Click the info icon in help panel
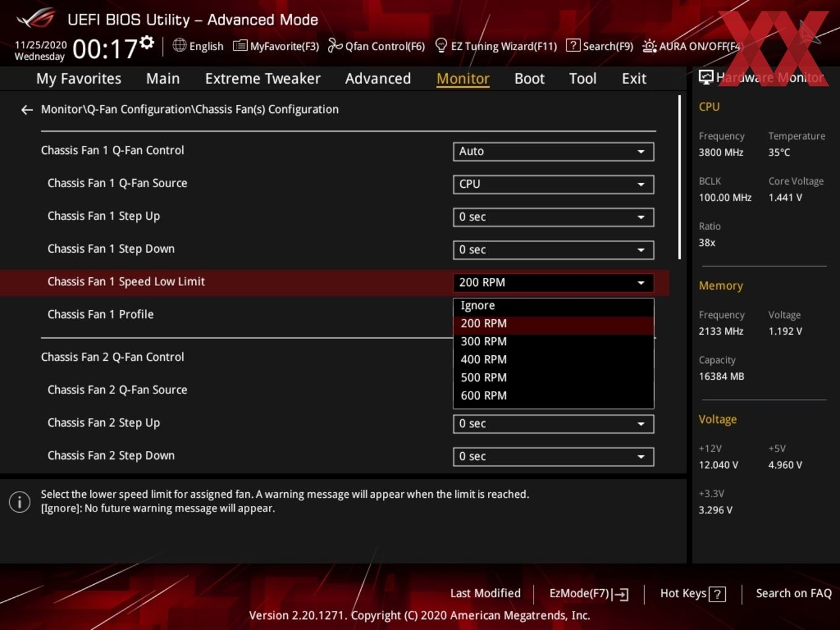 (20, 502)
